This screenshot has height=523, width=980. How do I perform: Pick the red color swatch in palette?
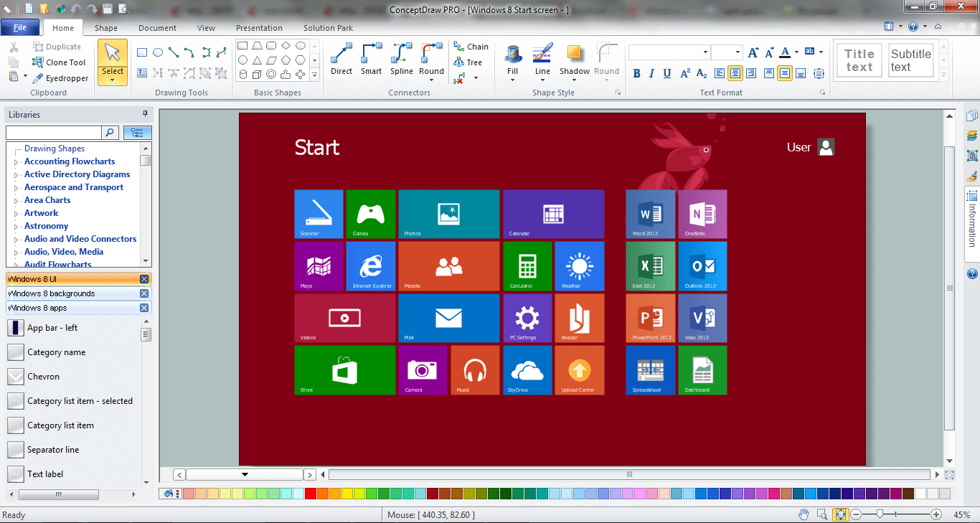[x=311, y=494]
